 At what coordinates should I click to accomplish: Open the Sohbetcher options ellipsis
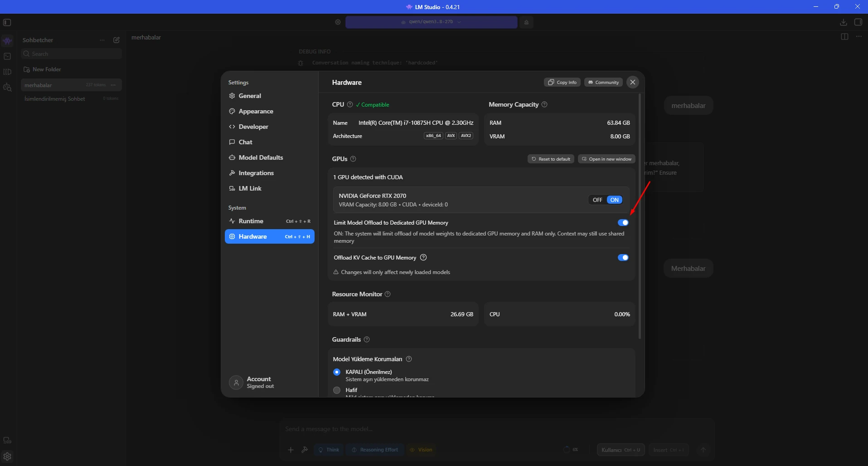pos(102,40)
